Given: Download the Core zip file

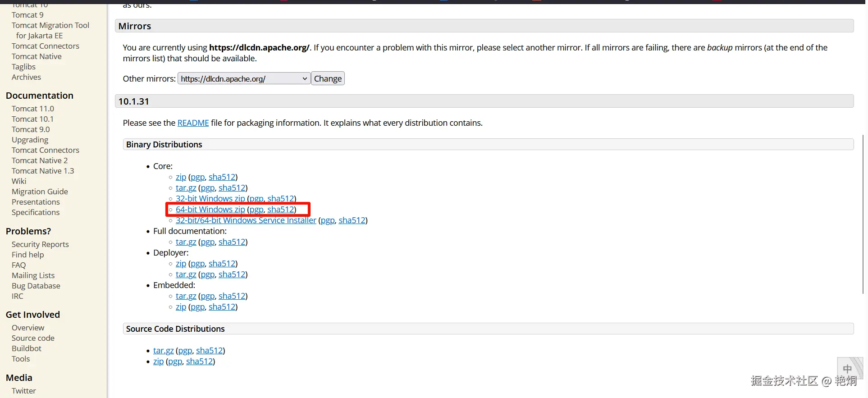Looking at the screenshot, I should point(181,177).
